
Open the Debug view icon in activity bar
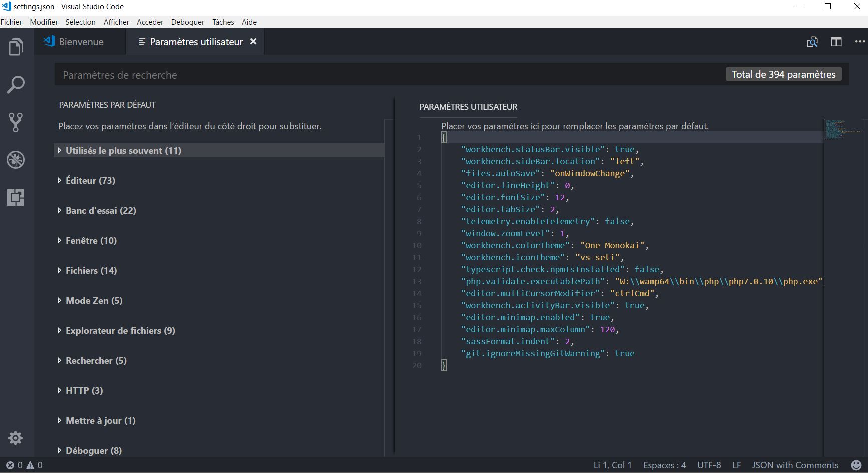(x=16, y=160)
